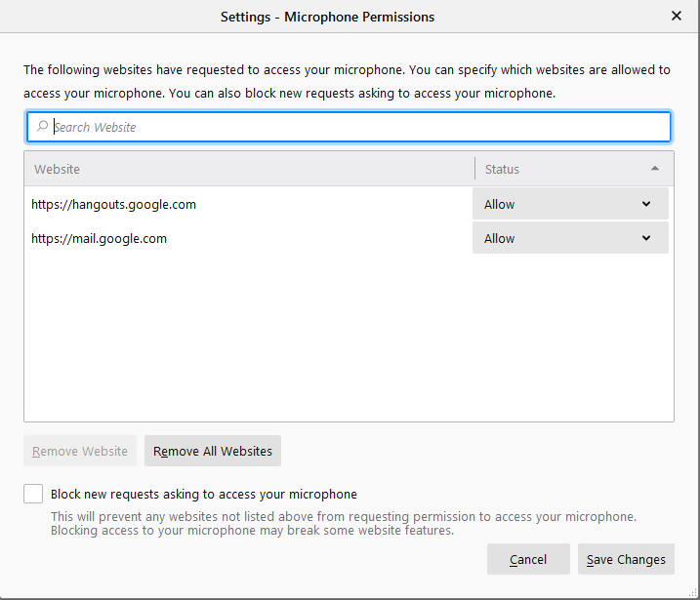Enable blocking new microphone requests checkbox
This screenshot has height=600, width=700.
(33, 494)
